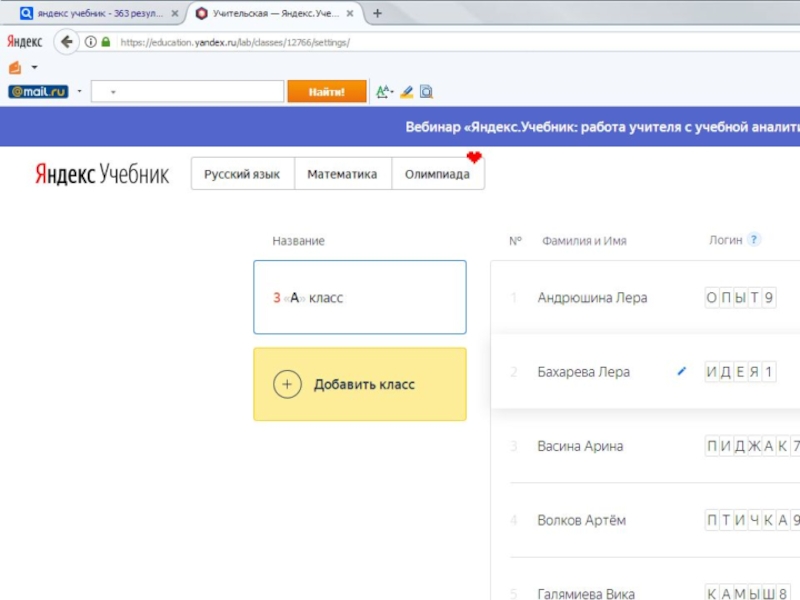
Task: Click the Логин column header
Action: (x=725, y=240)
